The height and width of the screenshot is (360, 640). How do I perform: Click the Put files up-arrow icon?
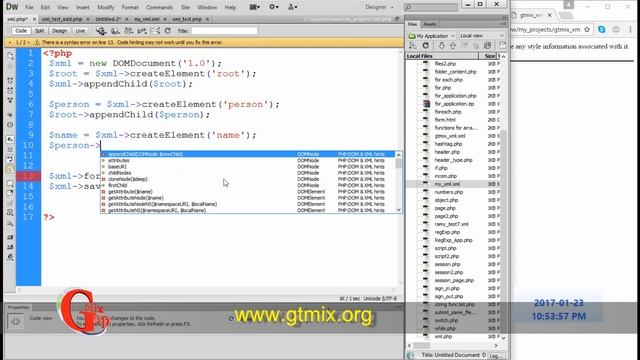click(x=453, y=46)
